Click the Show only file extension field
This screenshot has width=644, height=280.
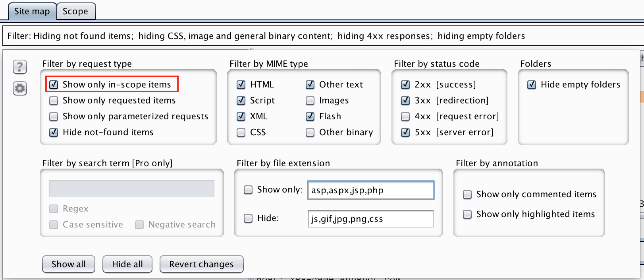click(370, 190)
